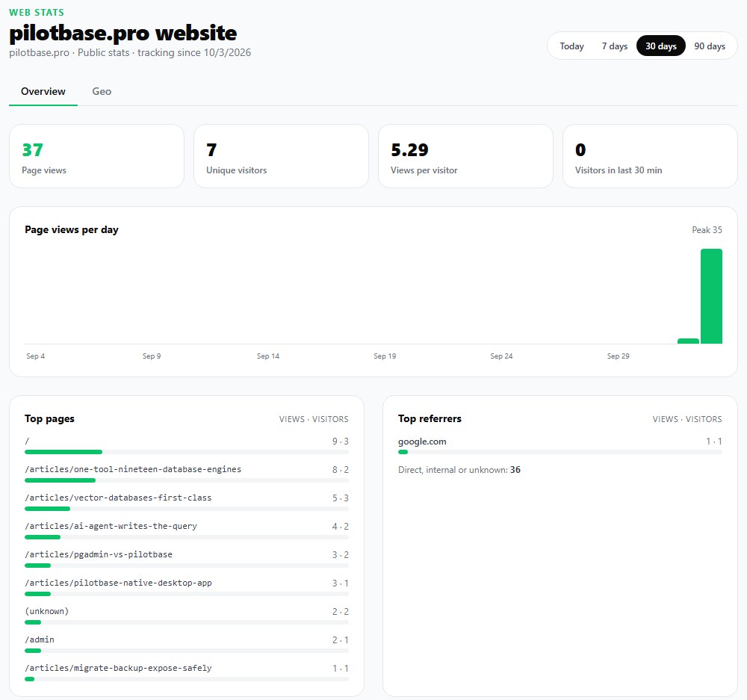Click the 5.29 Views per visitor card
This screenshot has height=700, width=747.
465,156
